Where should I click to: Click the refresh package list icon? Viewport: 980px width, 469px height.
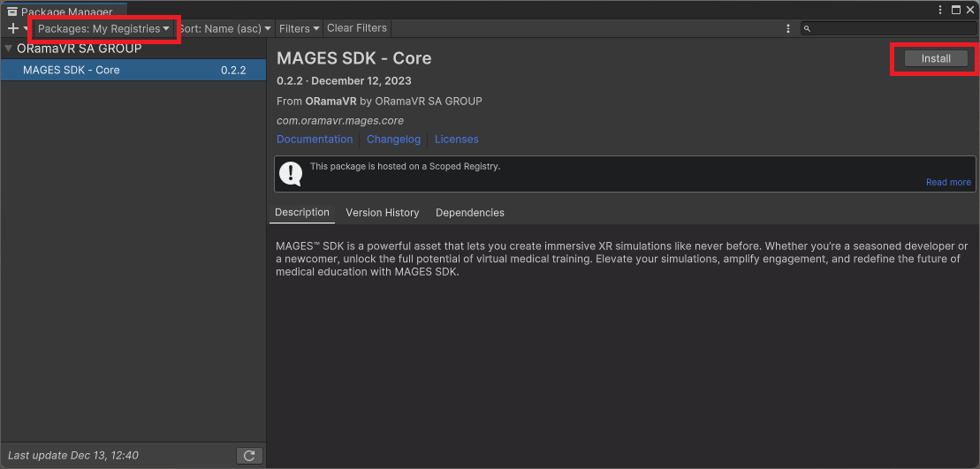click(249, 456)
